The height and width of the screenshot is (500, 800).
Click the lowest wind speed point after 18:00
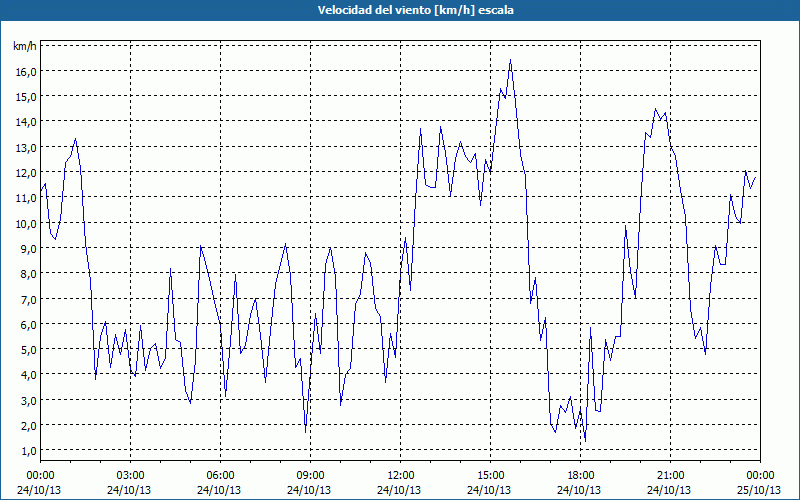585,441
